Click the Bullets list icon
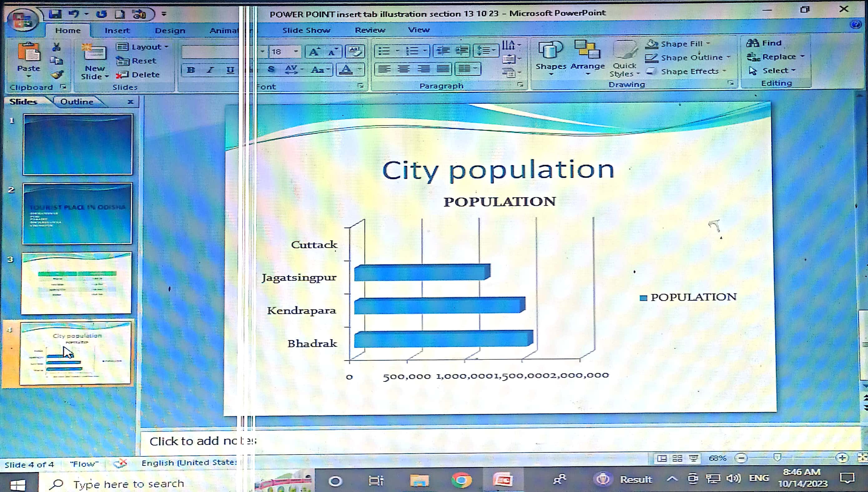This screenshot has width=868, height=492. [x=384, y=51]
